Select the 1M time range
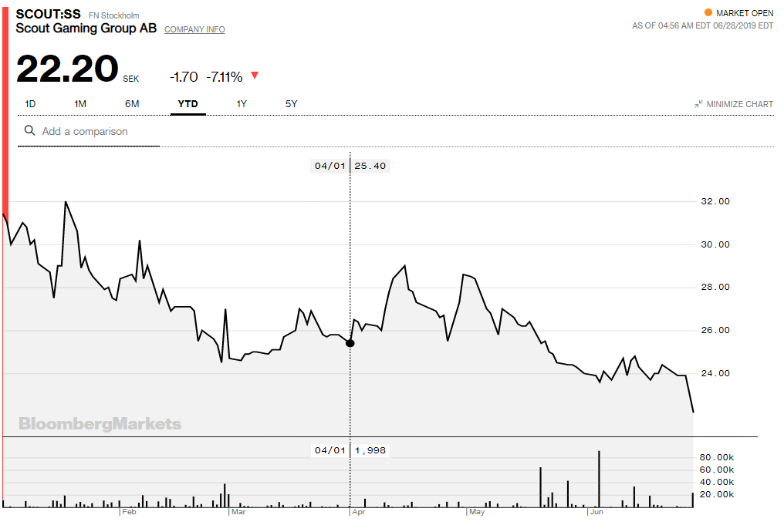The height and width of the screenshot is (532, 784). (80, 103)
